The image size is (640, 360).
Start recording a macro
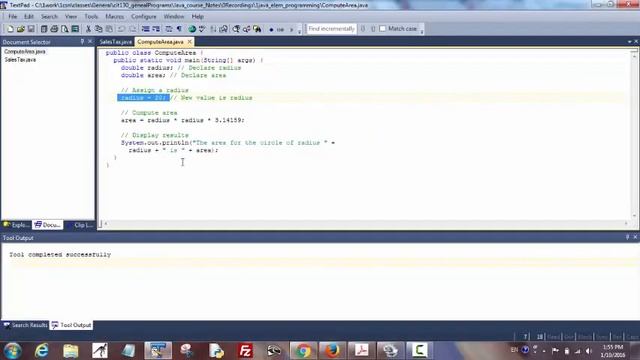pos(271,29)
